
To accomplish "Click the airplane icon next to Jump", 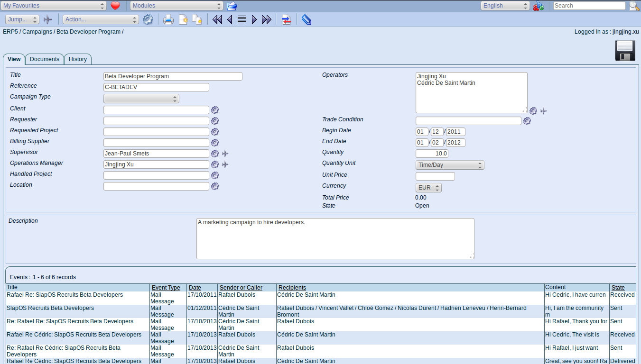I will (47, 19).
